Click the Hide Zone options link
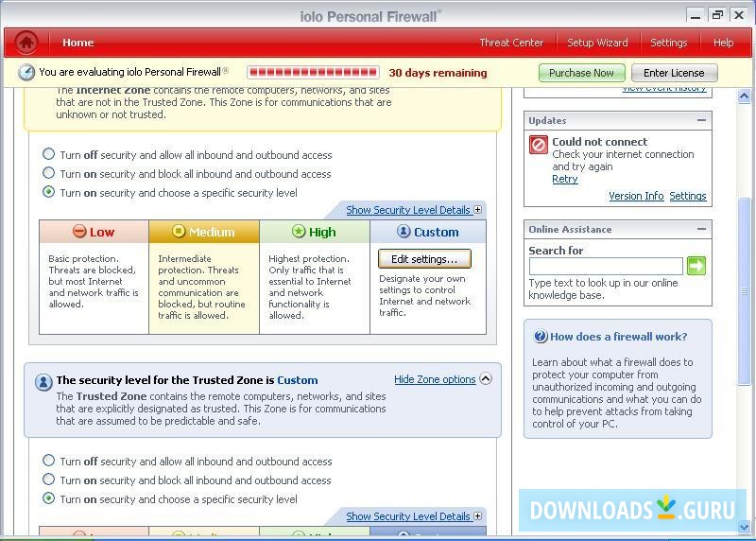The image size is (756, 541). (435, 379)
